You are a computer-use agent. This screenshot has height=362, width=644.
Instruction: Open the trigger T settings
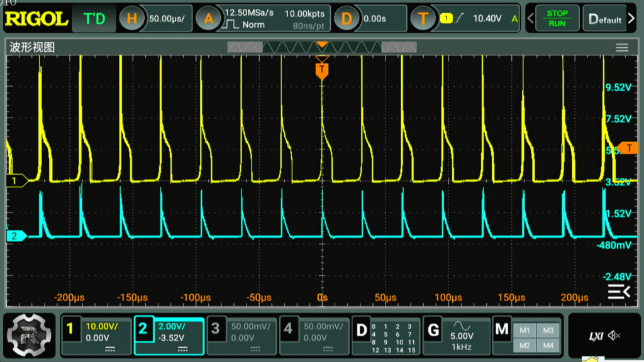coord(423,19)
